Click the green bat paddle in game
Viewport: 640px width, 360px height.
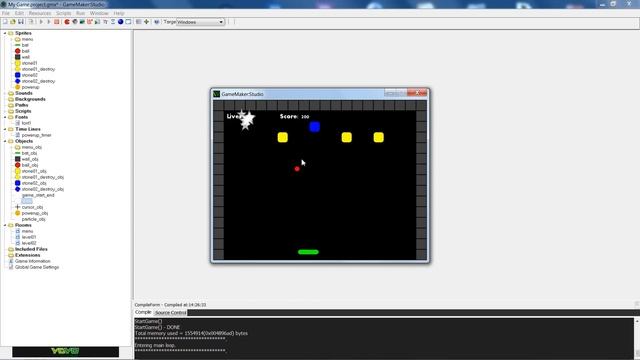(x=308, y=252)
